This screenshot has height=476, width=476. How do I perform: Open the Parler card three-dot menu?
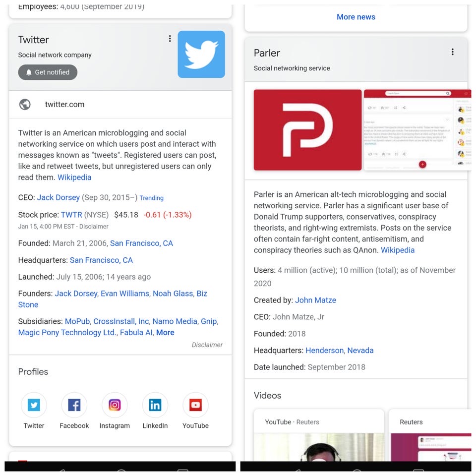453,52
